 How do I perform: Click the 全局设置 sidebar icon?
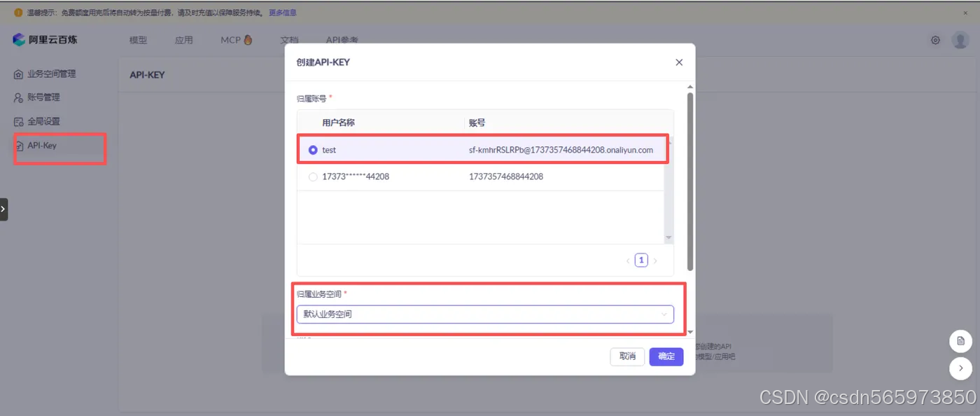pyautogui.click(x=19, y=121)
